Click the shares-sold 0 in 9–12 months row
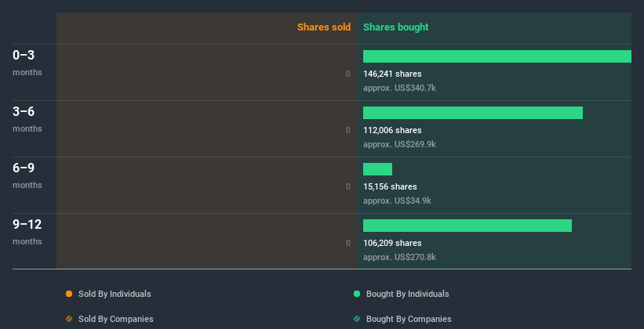Screen dimensions: 644x329 point(348,243)
